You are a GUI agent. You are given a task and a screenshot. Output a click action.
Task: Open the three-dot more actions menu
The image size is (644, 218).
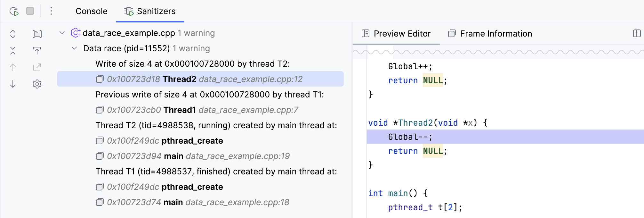click(51, 11)
